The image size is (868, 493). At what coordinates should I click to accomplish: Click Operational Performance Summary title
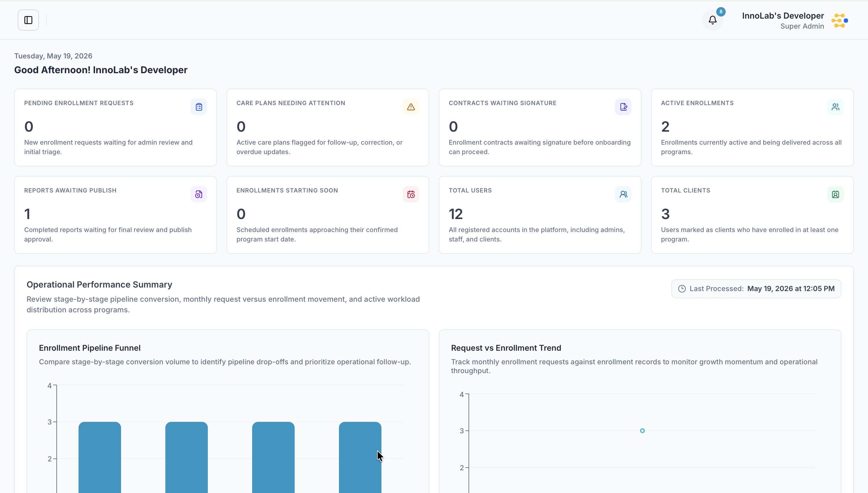click(99, 284)
